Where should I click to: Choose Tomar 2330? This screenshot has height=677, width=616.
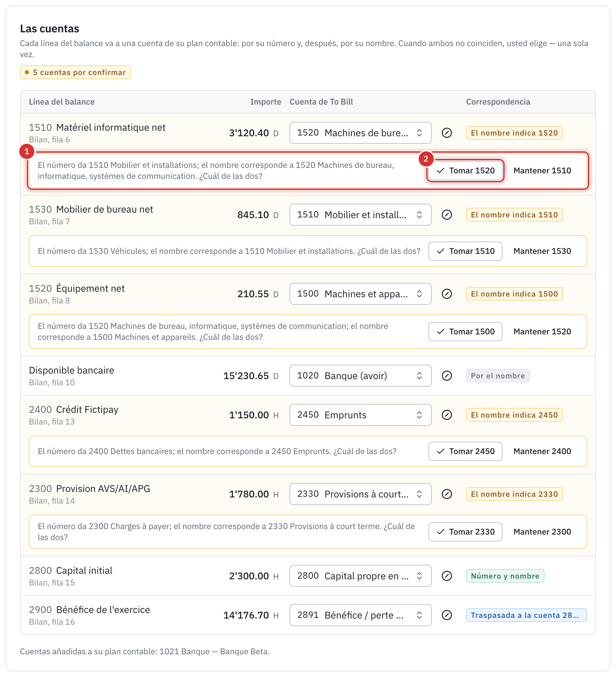tap(465, 532)
